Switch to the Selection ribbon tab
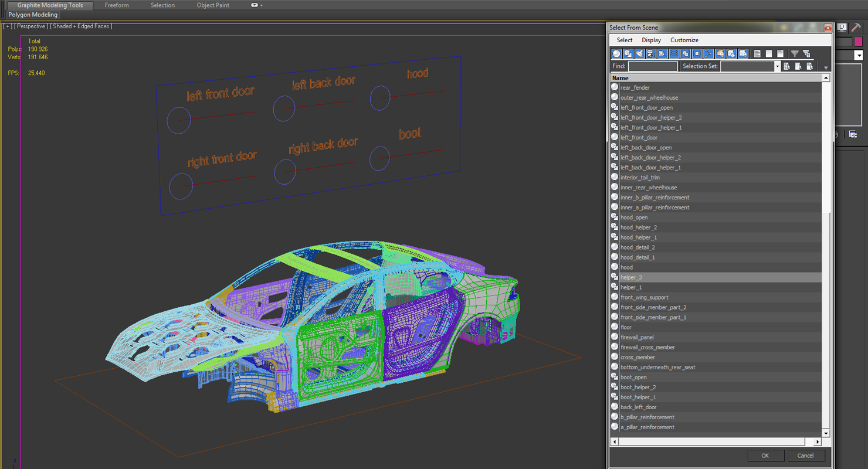Screen dimensions: 868x469 [162, 5]
